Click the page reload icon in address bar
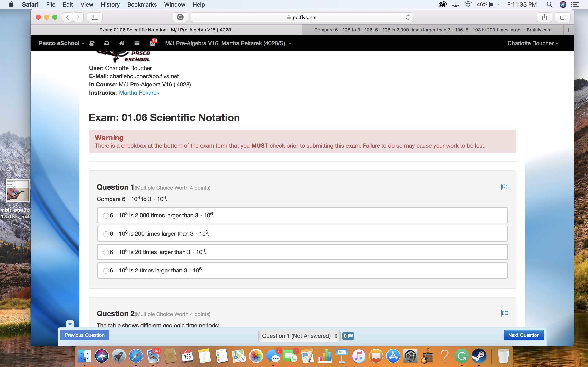This screenshot has height=367, width=588. coord(408,17)
